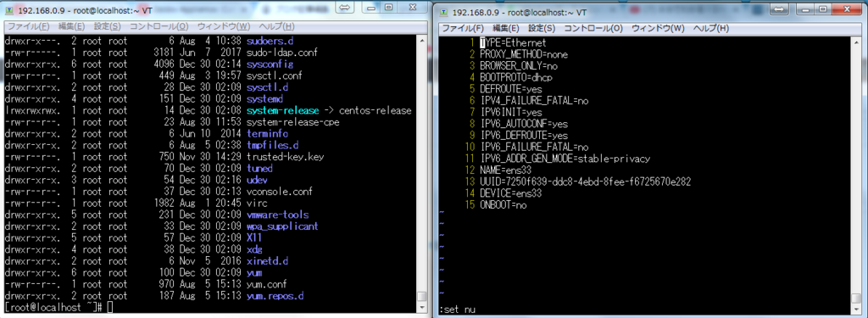Click the sysconfig directory entry
The height and width of the screenshot is (318, 868).
pos(270,64)
